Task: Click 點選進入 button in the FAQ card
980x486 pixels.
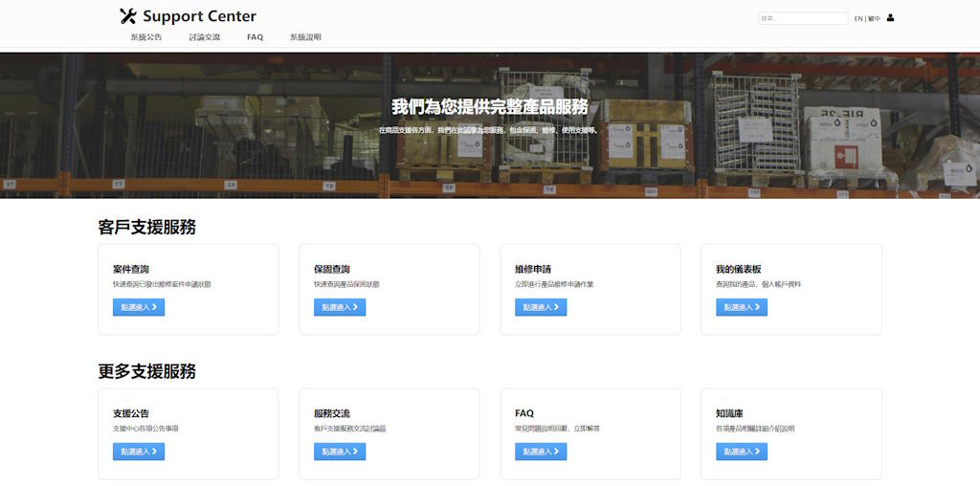Action: point(541,452)
